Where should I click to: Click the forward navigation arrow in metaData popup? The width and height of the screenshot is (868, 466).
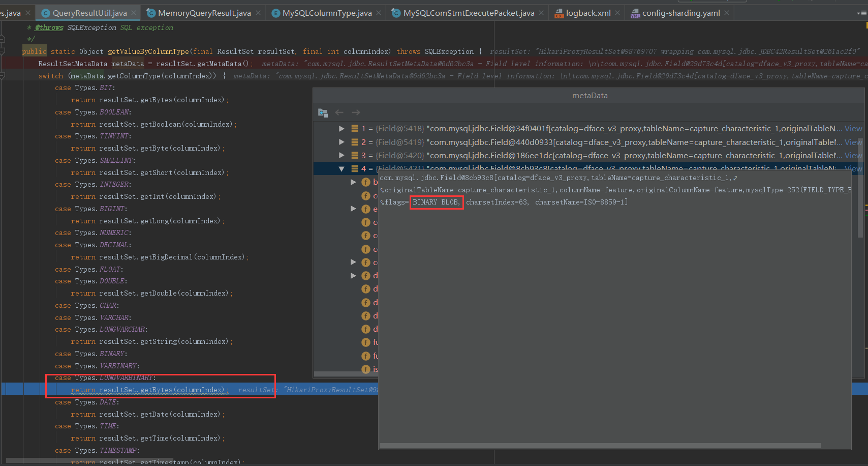coord(356,112)
